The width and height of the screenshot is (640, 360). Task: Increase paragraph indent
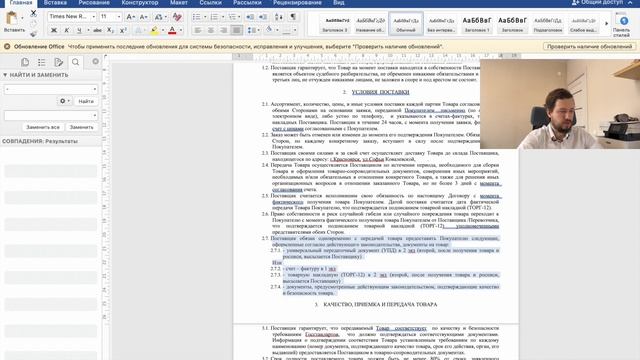(x=263, y=17)
